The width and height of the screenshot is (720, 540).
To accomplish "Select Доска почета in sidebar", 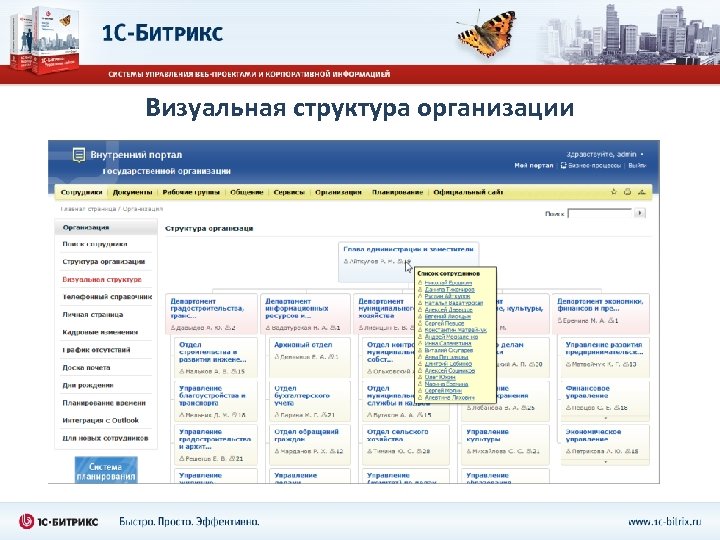I will coord(86,367).
